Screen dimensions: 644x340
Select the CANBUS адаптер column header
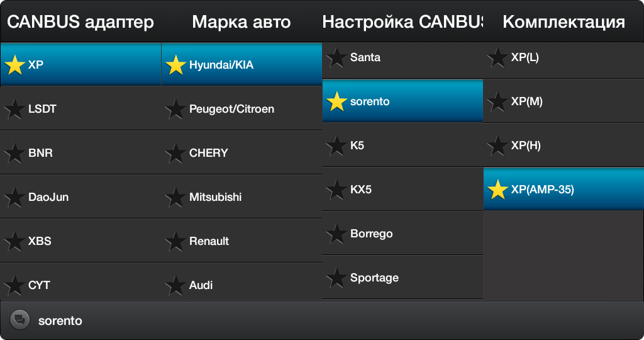80,22
